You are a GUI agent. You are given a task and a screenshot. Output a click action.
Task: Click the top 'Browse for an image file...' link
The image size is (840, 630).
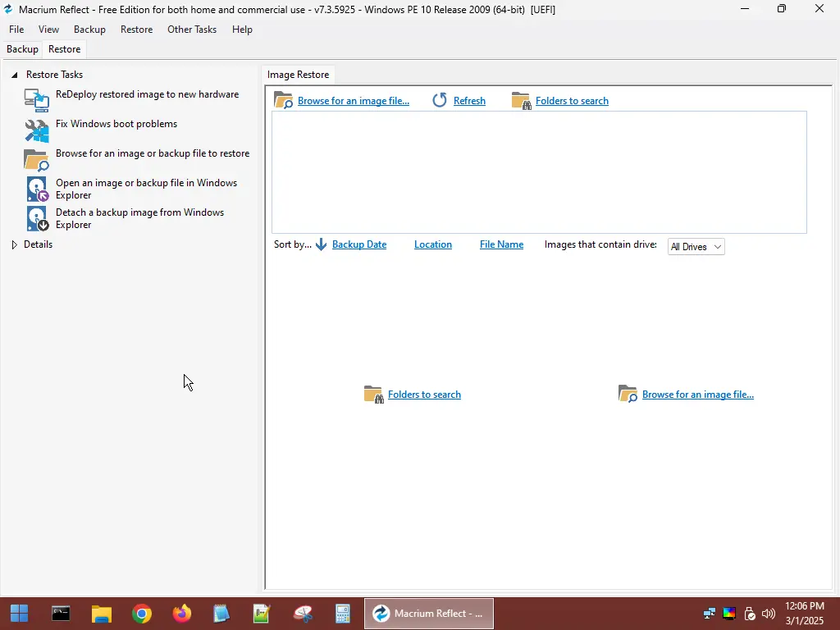(x=354, y=101)
